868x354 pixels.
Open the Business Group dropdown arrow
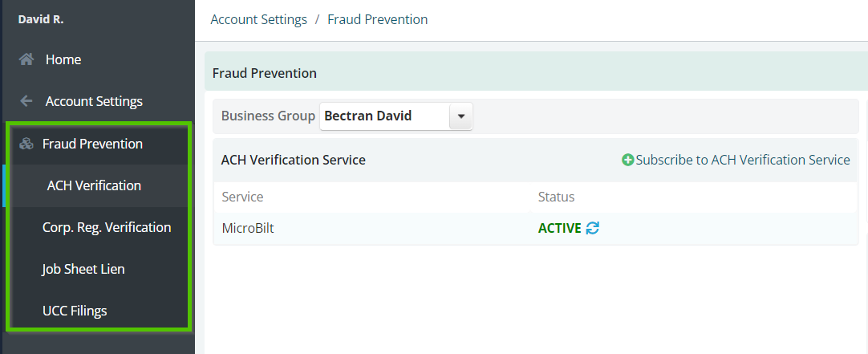[461, 116]
